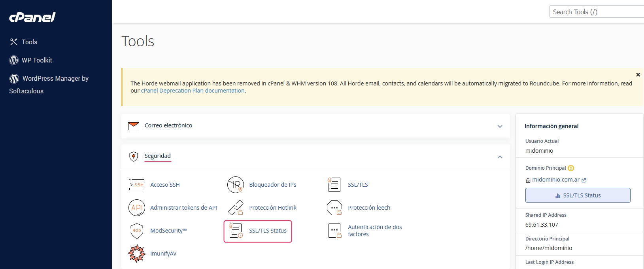Screen dimensions: 644x269
Task: Click the Bloqueador de IPs icon
Action: [x=236, y=185]
